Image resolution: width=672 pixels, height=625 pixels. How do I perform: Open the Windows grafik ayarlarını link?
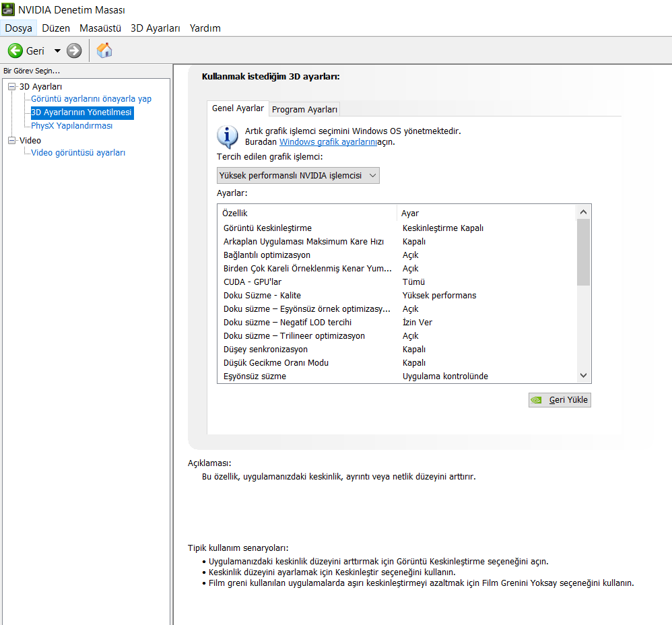(x=329, y=142)
